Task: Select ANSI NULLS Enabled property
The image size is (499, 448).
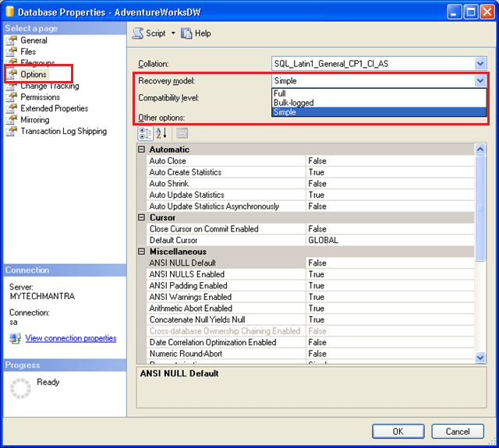Action: 310,274
